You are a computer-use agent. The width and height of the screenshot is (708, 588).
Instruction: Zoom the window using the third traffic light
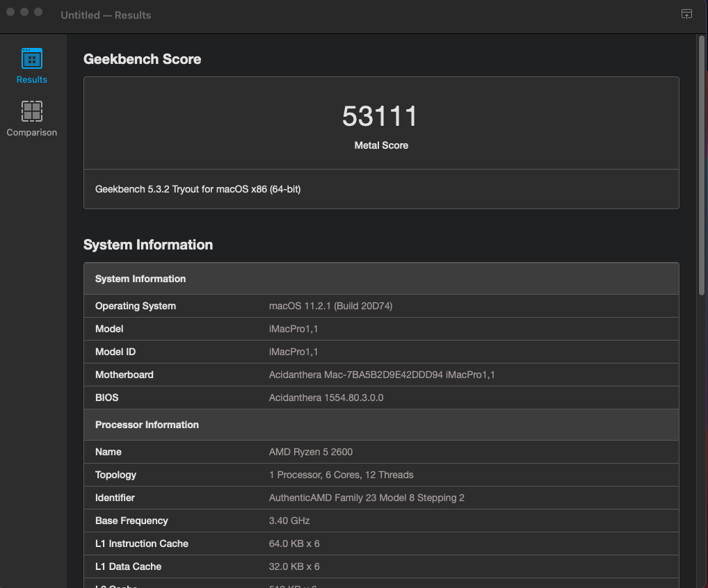pyautogui.click(x=38, y=13)
